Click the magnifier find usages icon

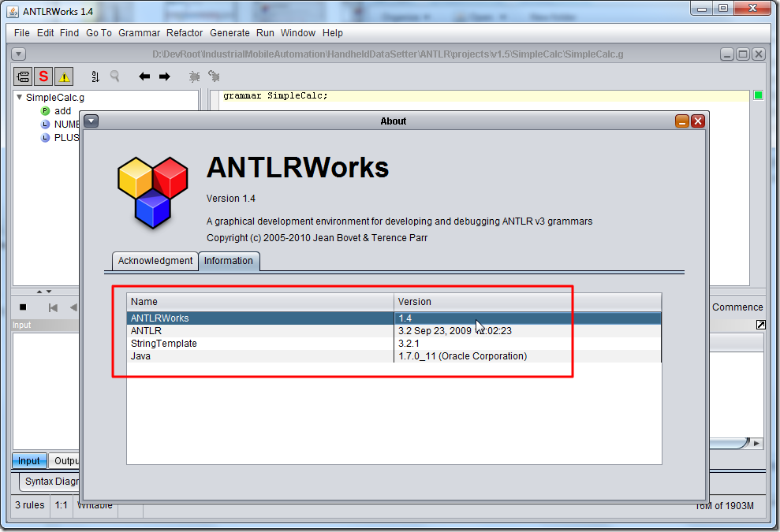click(115, 76)
